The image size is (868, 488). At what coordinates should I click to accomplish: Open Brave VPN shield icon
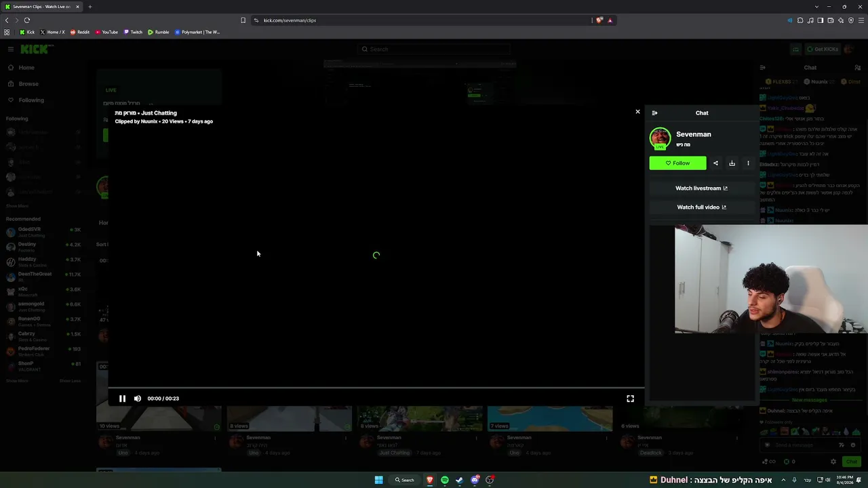[x=851, y=20]
